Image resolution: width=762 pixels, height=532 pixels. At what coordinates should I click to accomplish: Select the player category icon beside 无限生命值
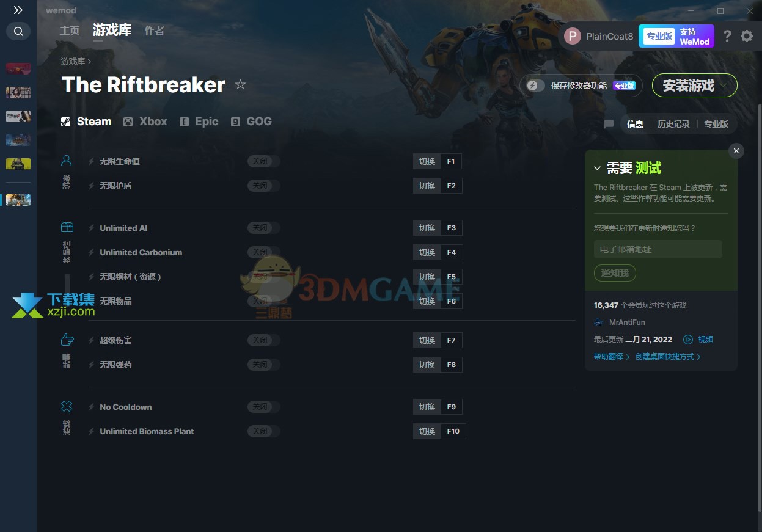point(67,161)
